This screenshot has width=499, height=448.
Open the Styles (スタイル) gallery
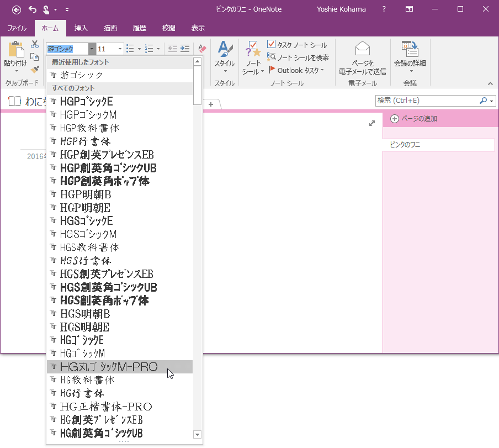(x=225, y=57)
